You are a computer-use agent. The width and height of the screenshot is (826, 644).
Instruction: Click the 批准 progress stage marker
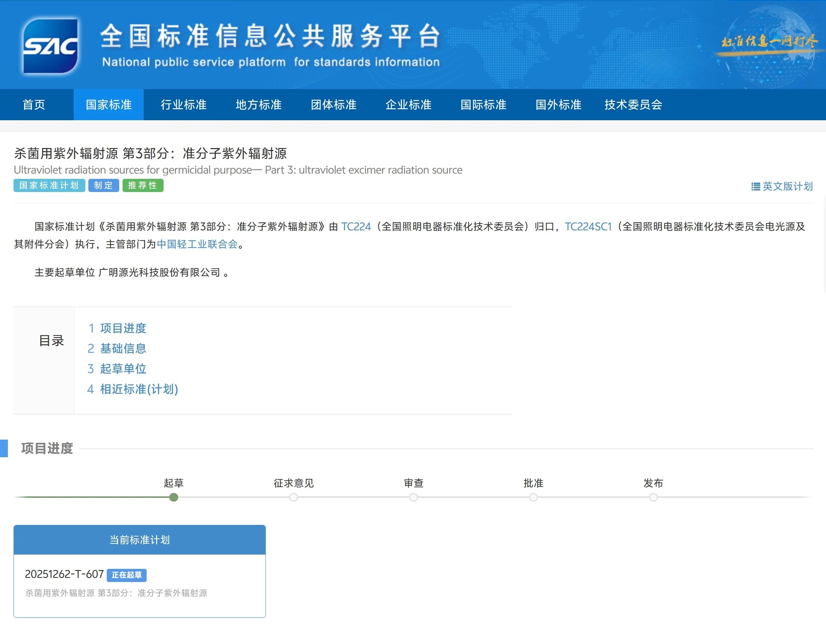533,497
